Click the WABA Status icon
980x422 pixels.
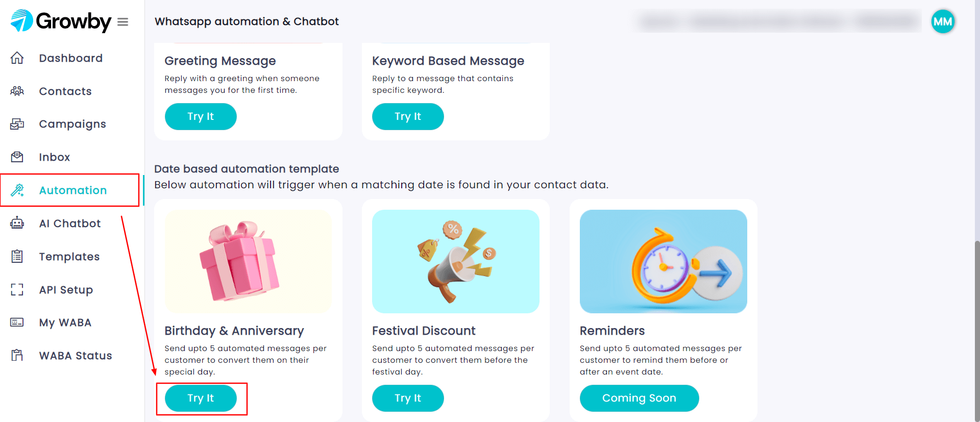pyautogui.click(x=17, y=355)
